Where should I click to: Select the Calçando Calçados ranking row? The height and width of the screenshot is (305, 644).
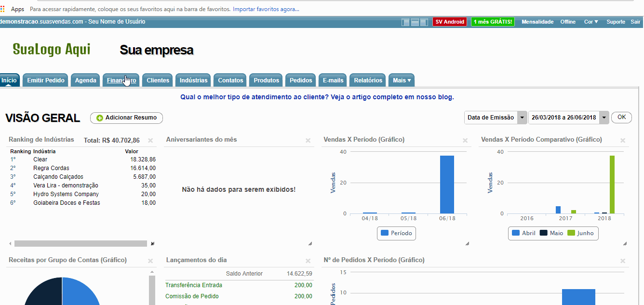point(82,177)
